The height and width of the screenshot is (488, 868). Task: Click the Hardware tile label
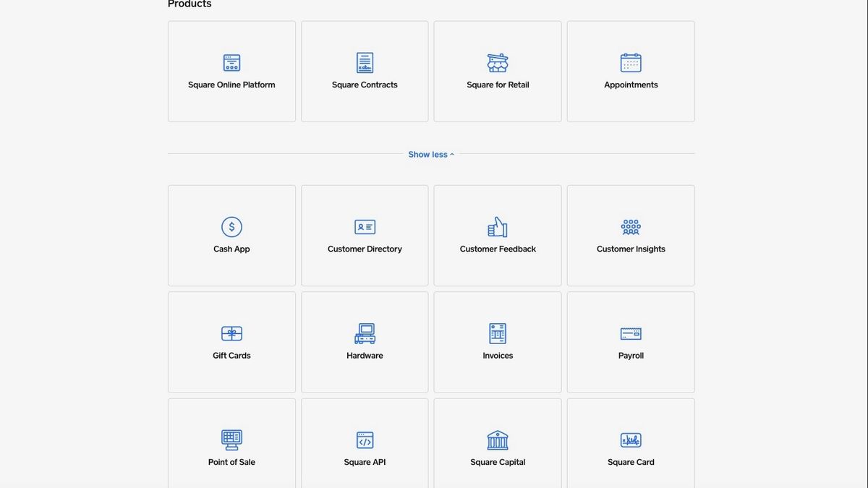[x=365, y=356]
